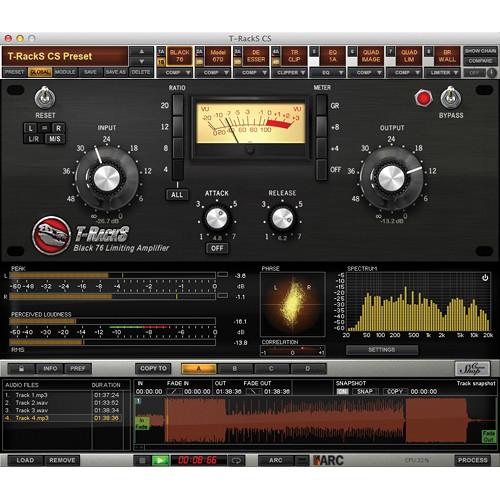Select snapshot slot B
The image size is (500, 500).
coord(235,369)
